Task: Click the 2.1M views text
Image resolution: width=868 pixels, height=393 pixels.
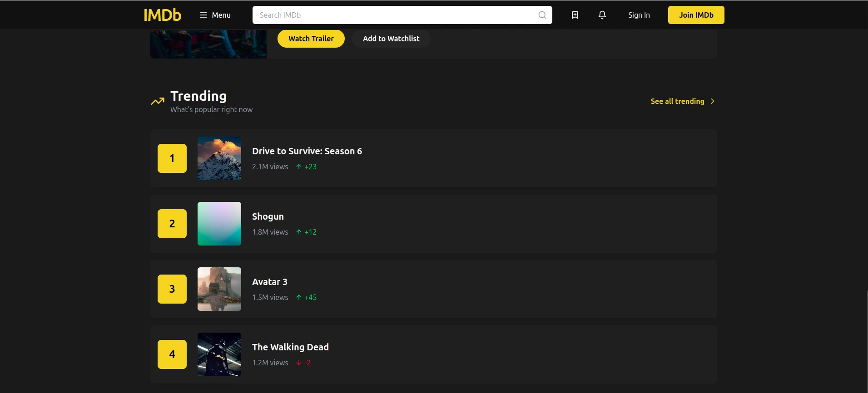Action: tap(270, 167)
